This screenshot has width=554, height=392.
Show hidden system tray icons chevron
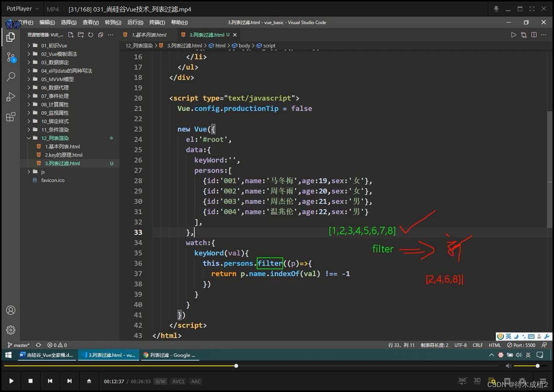[x=492, y=355]
